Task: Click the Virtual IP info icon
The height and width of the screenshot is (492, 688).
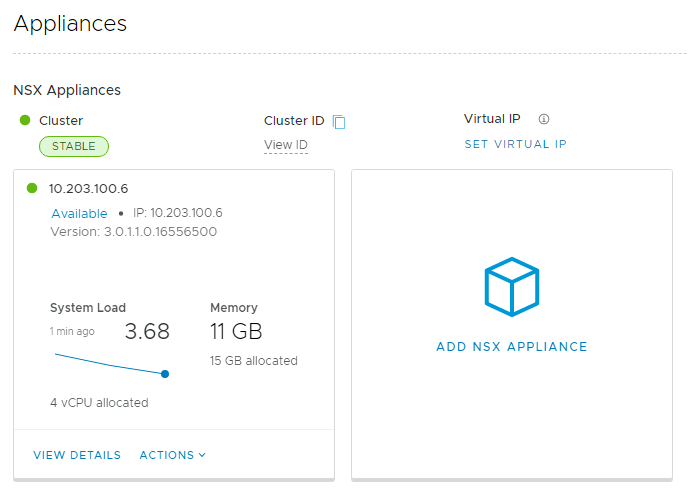Action: pos(544,119)
